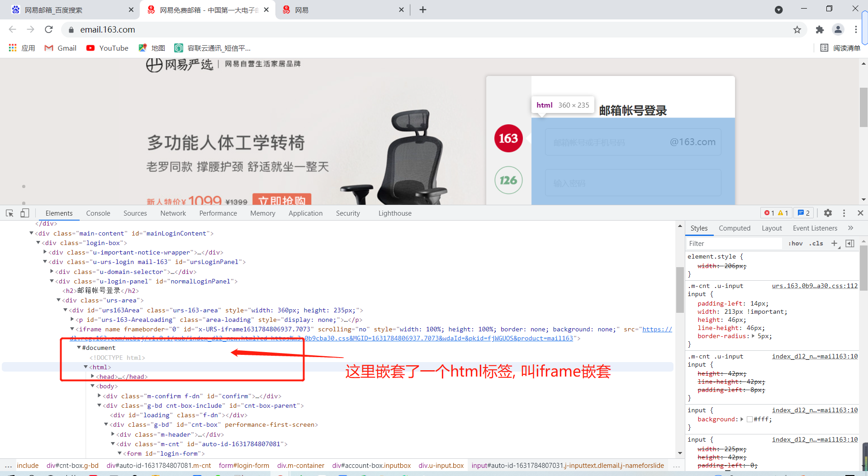Image resolution: width=868 pixels, height=476 pixels.
Task: Click the 立即抢购 buy now banner button
Action: [282, 200]
